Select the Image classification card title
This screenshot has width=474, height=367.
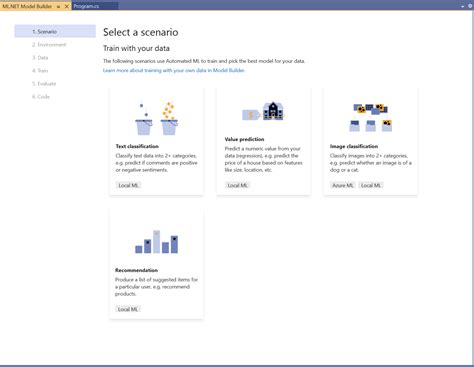coord(354,146)
